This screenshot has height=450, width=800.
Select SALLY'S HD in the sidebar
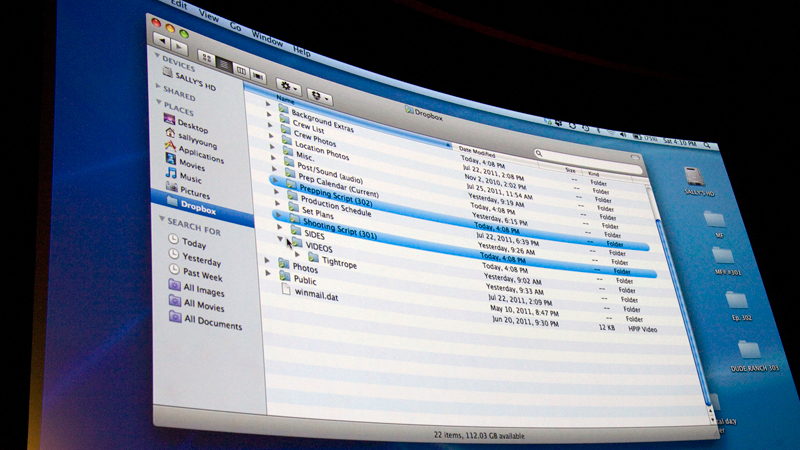click(189, 78)
